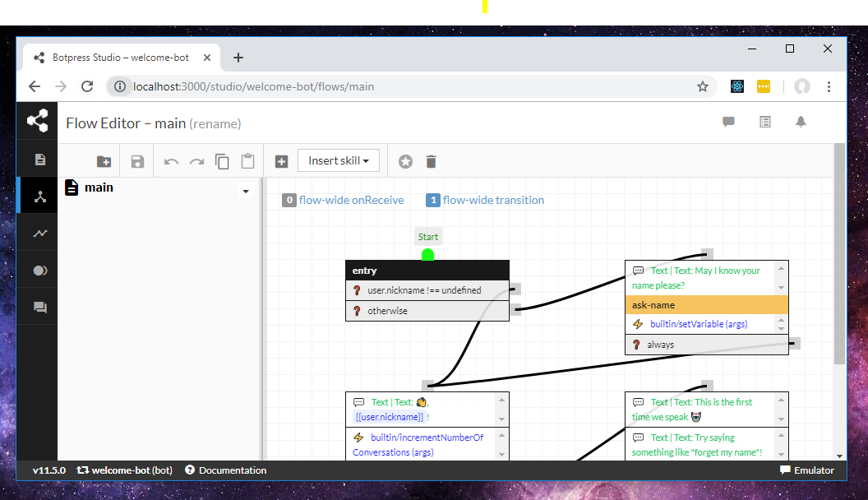Paste a node with the clipboard icon
Image resolution: width=868 pixels, height=500 pixels.
(248, 161)
